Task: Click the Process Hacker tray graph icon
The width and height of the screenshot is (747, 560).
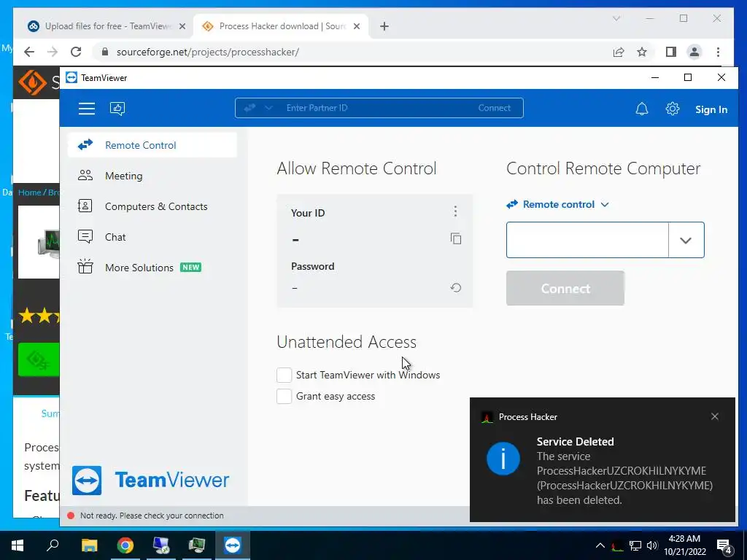Action: (617, 545)
